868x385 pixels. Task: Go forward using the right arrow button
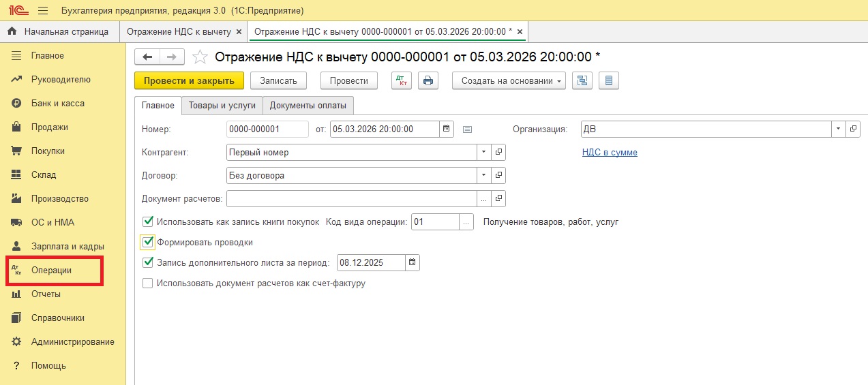[x=172, y=57]
